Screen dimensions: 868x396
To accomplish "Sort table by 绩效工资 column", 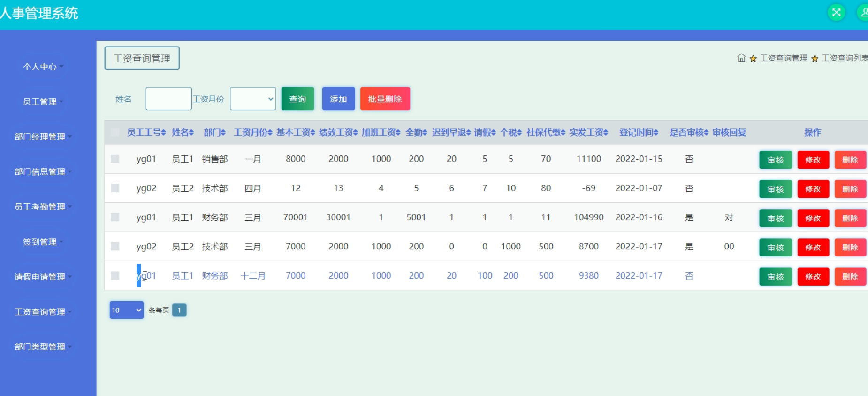I will (x=338, y=132).
